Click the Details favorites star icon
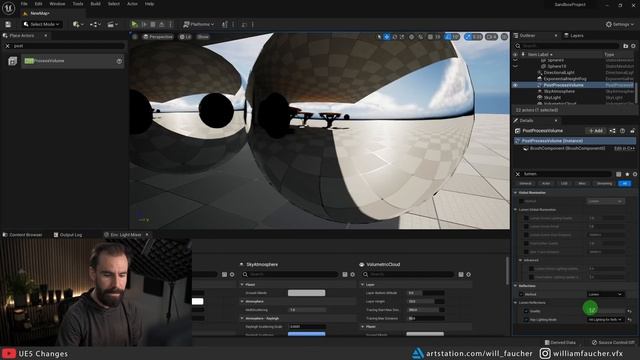Viewport: 640px width, 360px height. pyautogui.click(x=627, y=174)
